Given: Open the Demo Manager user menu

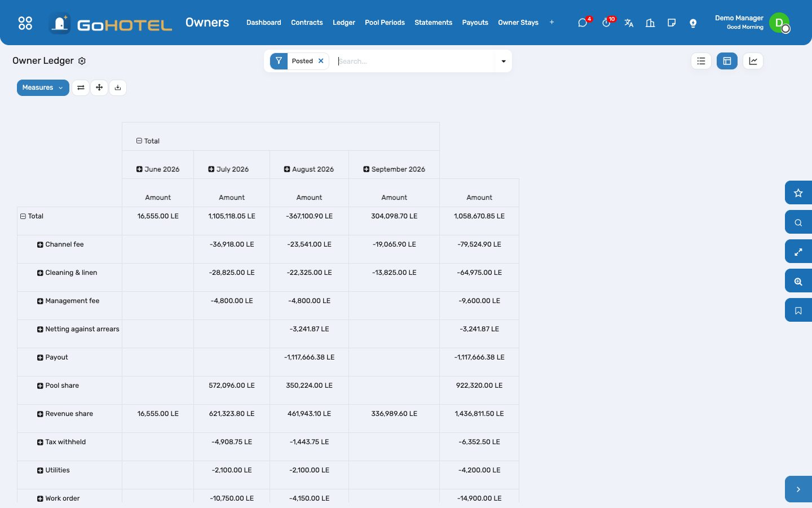Looking at the screenshot, I should (752, 23).
